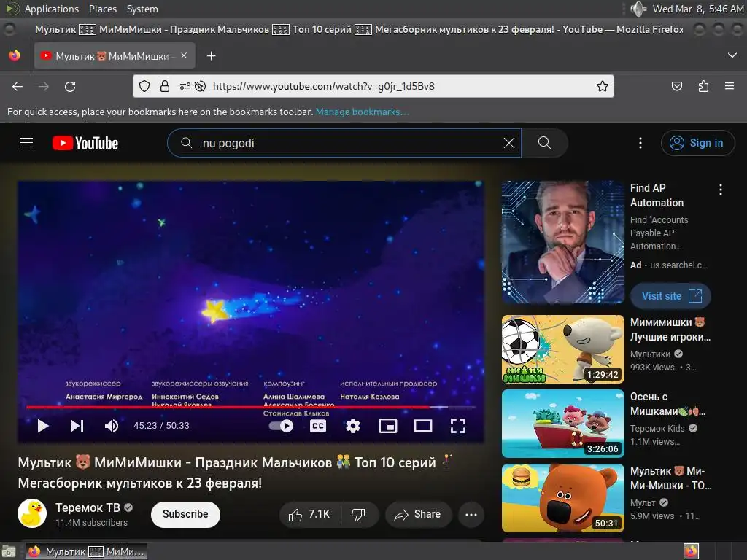The width and height of the screenshot is (747, 560).
Task: Mute the video volume
Action: (112, 426)
